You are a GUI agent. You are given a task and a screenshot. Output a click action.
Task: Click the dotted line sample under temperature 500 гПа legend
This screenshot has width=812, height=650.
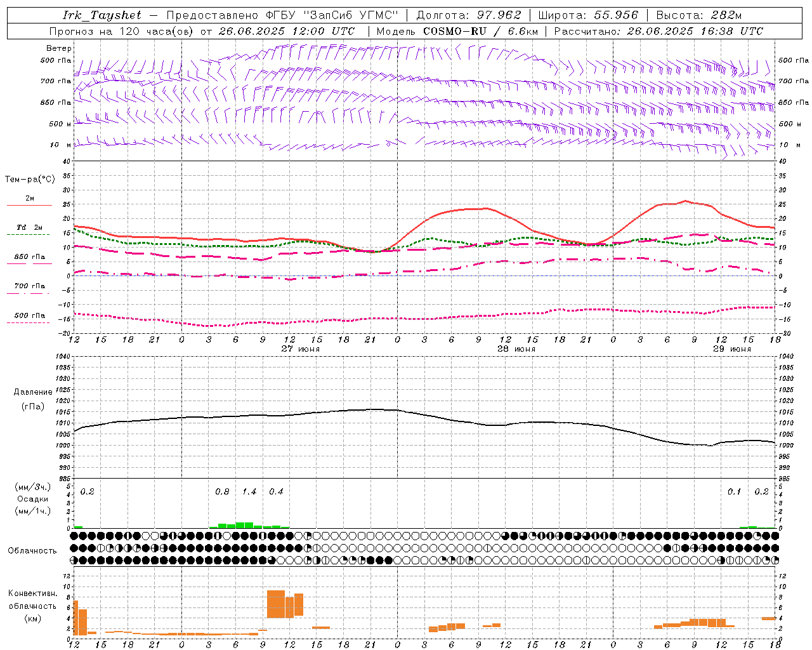(x=28, y=322)
